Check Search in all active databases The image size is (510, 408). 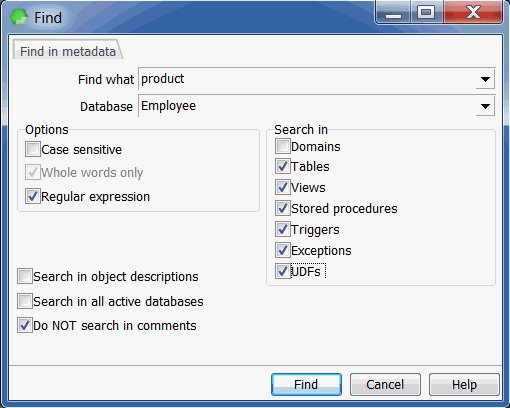point(25,301)
